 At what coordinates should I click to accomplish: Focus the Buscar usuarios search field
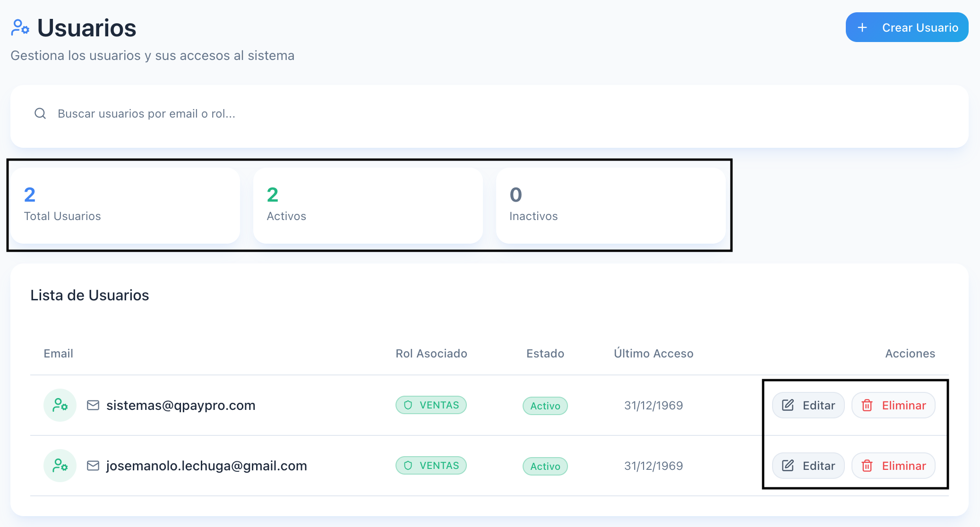[473, 114]
